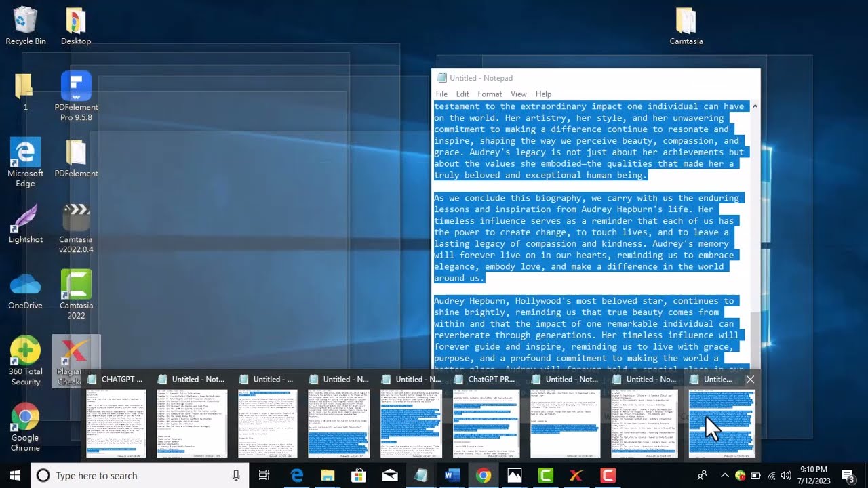The height and width of the screenshot is (488, 868).
Task: Open the clock showing 9:10 PM
Action: 813,475
